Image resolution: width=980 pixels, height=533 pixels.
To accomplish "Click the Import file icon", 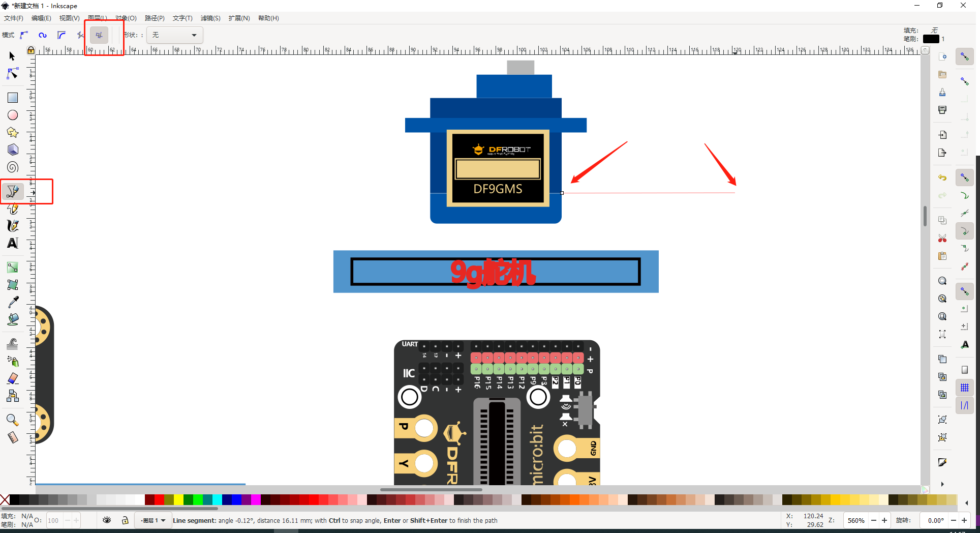I will coord(942,135).
